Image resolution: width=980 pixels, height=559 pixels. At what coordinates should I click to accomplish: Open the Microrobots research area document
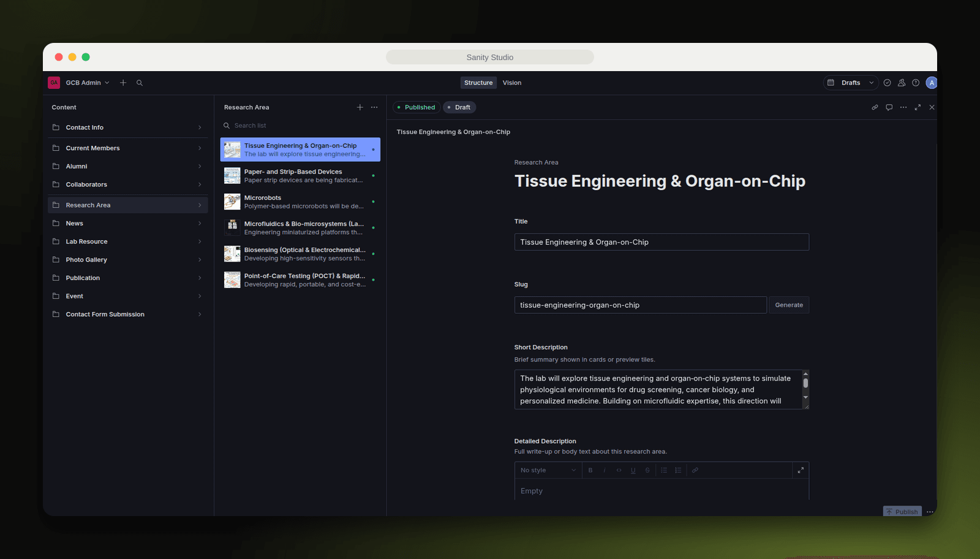pos(300,202)
